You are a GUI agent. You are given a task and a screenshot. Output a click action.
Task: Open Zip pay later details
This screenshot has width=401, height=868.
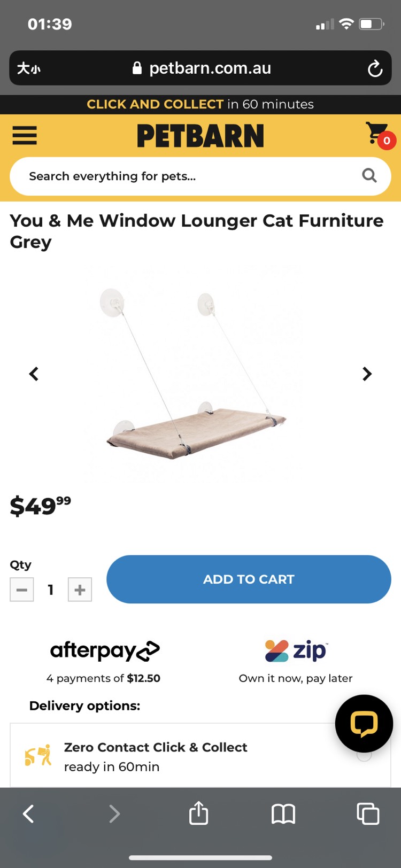[x=296, y=662]
